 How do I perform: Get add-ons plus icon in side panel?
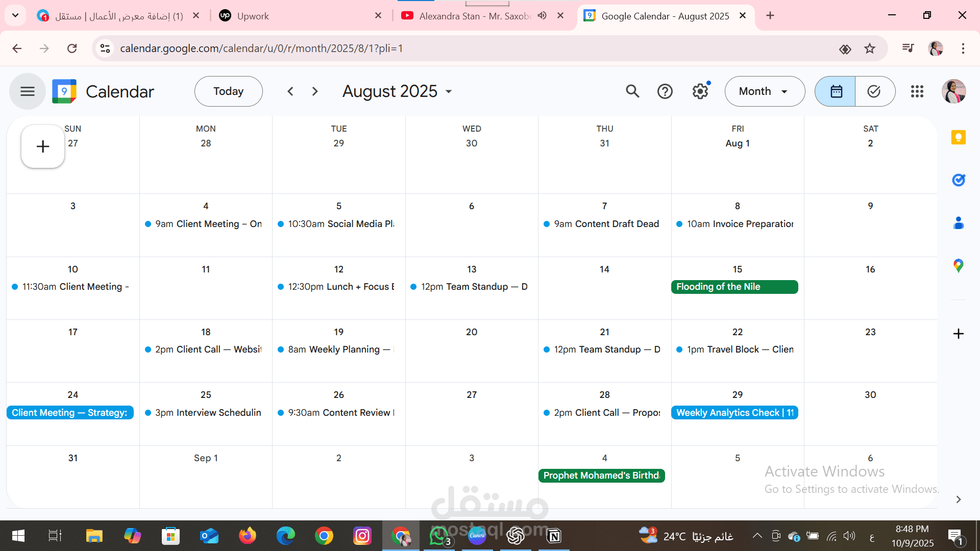(958, 334)
